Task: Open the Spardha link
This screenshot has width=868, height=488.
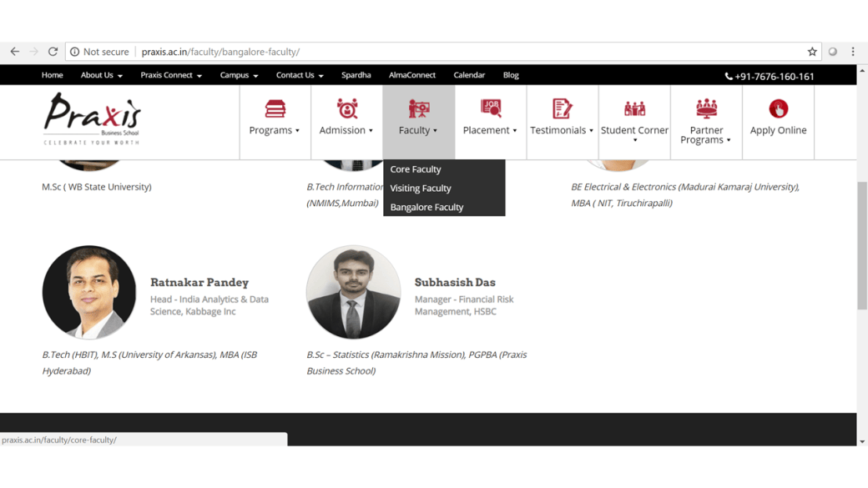Action: (356, 75)
